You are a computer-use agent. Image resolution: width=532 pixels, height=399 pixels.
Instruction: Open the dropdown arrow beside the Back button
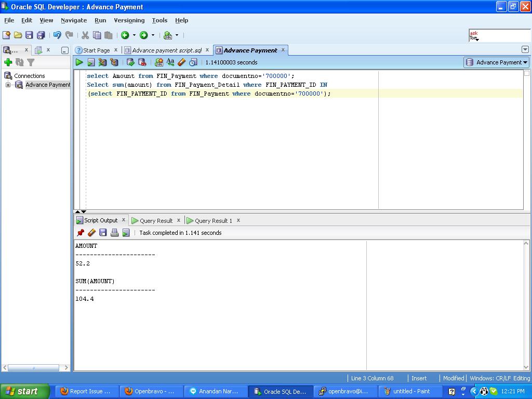(x=134, y=35)
